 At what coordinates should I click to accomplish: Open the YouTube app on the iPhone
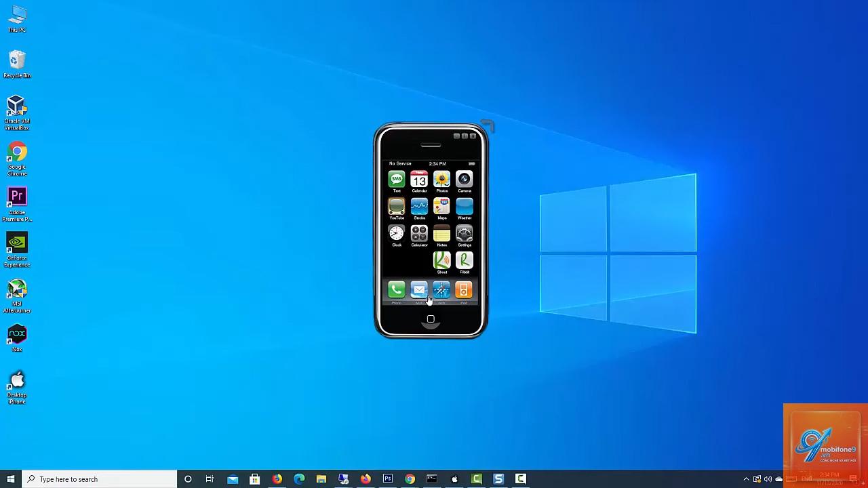(397, 207)
